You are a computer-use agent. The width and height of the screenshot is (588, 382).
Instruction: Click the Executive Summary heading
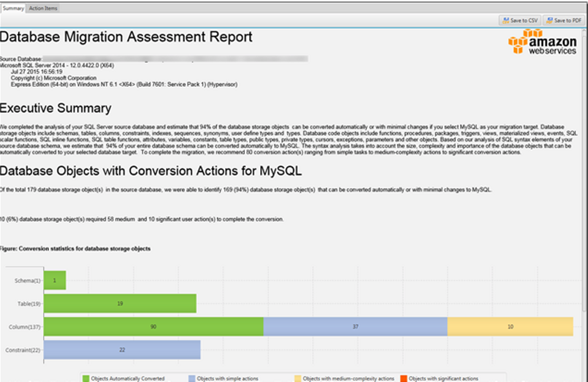coord(56,108)
